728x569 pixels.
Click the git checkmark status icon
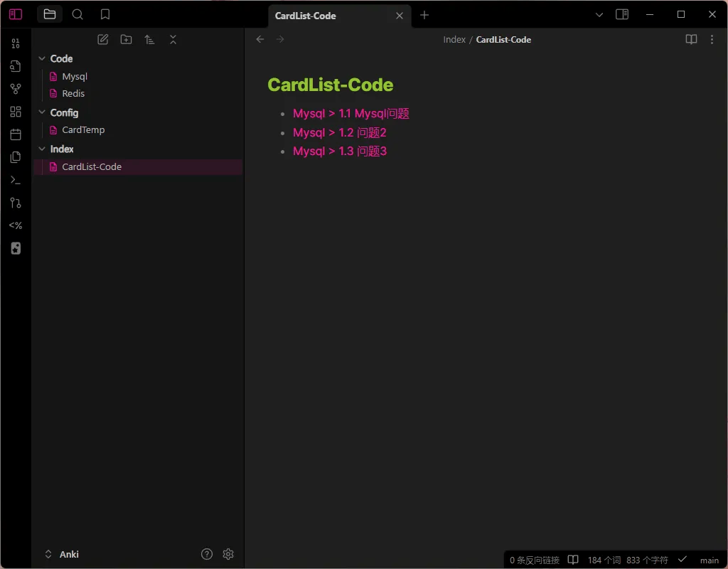click(682, 559)
